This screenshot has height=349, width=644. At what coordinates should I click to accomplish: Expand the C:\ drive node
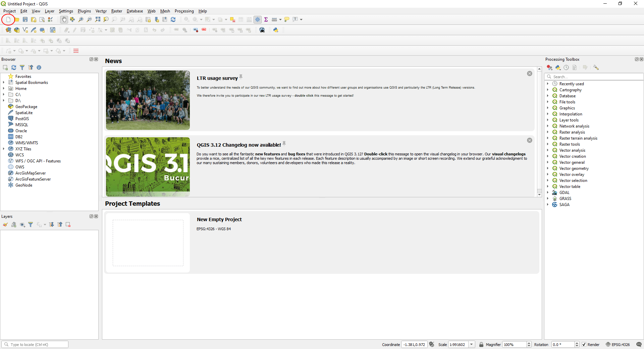point(4,95)
